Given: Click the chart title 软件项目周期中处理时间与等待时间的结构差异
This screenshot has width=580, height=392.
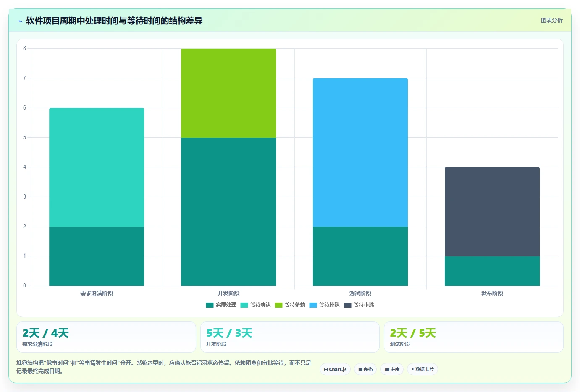Looking at the screenshot, I should 114,21.
